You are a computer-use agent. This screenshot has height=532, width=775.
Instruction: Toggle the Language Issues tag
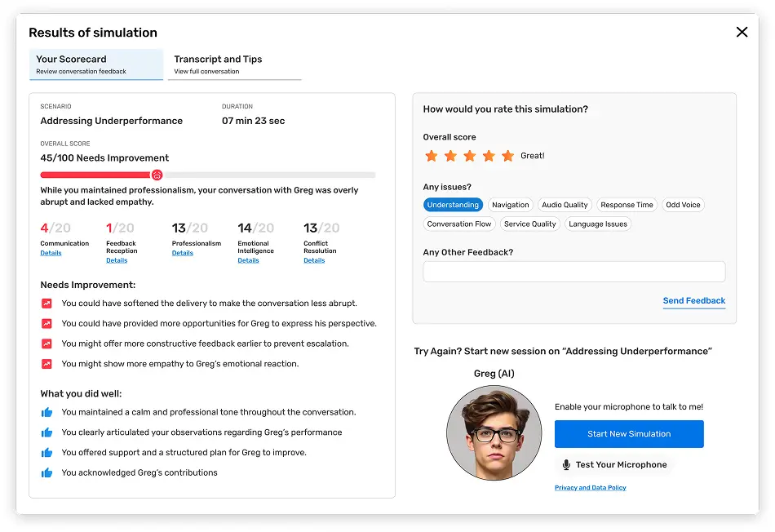coord(597,224)
